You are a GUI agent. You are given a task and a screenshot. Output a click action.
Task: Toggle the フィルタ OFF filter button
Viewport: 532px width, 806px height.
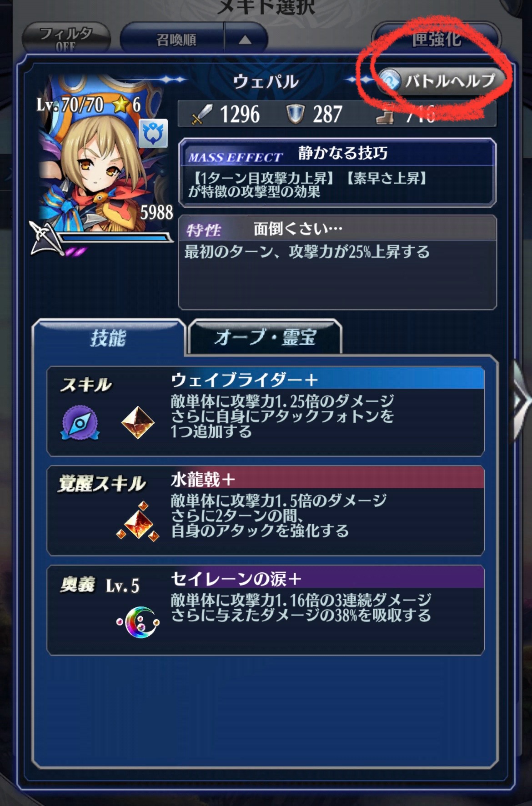click(x=66, y=38)
